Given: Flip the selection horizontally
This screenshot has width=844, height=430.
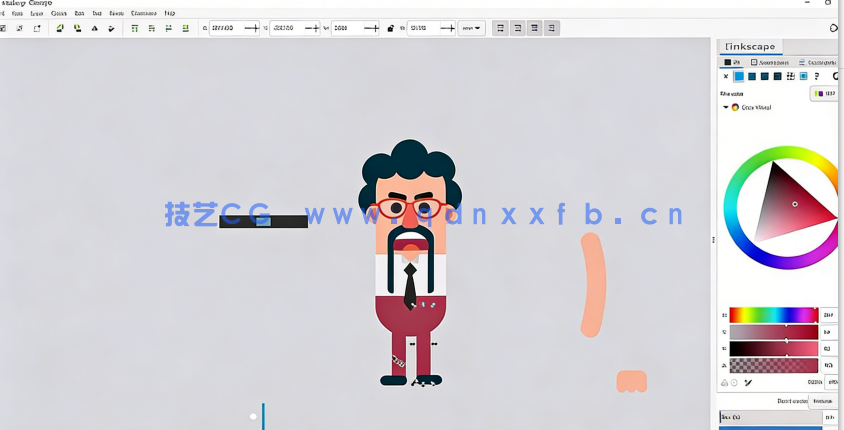Looking at the screenshot, I should [95, 28].
